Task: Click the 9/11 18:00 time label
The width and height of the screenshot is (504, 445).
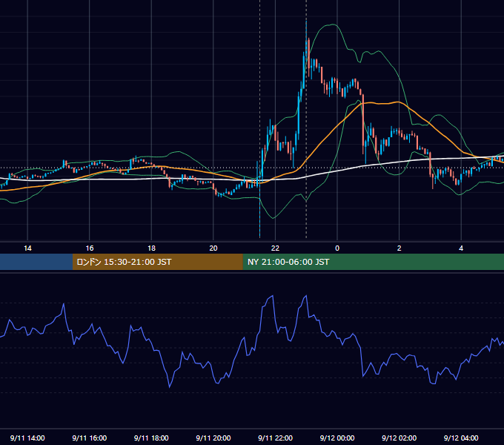Action: (151, 438)
